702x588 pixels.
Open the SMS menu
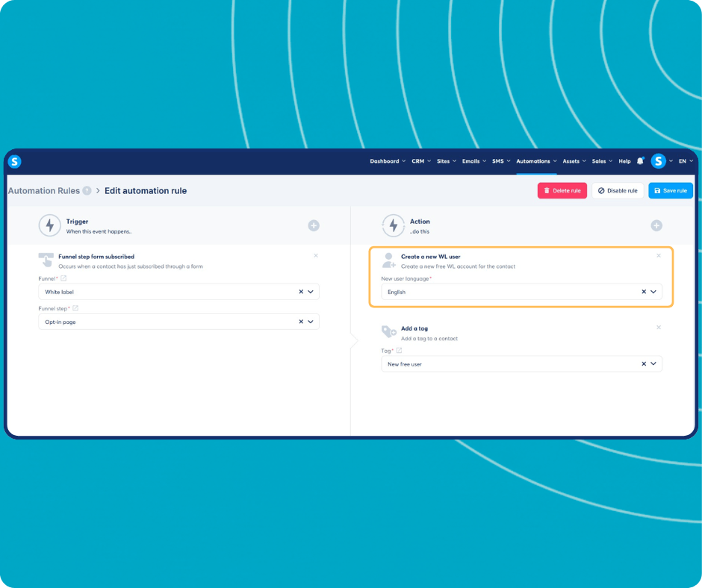click(x=501, y=161)
